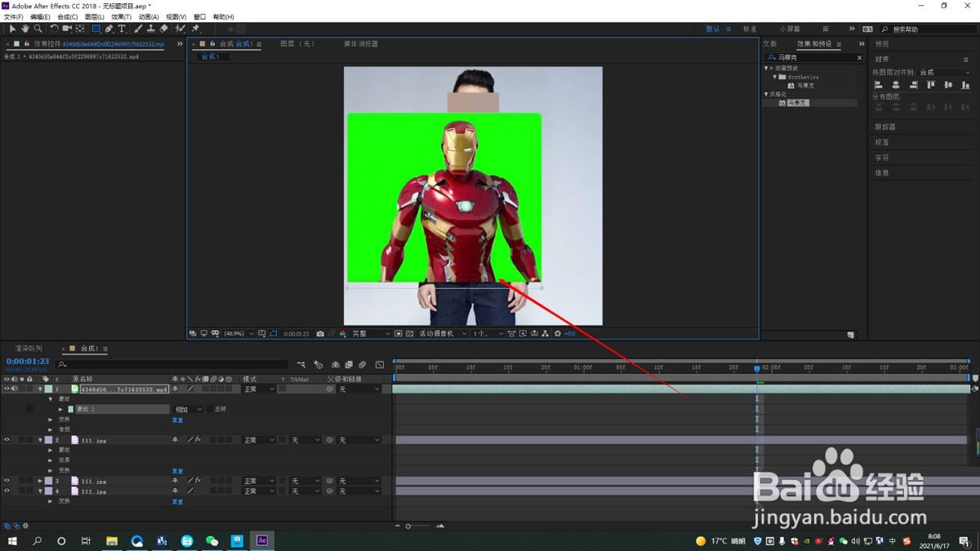
Task: Click the Draft 3D icon in timeline
Action: coord(318,364)
